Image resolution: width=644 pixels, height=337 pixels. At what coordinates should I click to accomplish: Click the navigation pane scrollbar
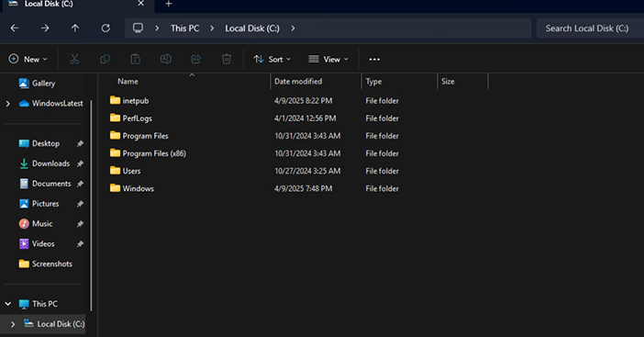coord(91,206)
